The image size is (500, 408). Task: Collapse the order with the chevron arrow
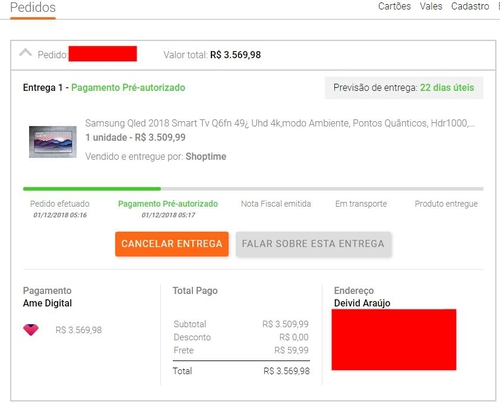[26, 53]
